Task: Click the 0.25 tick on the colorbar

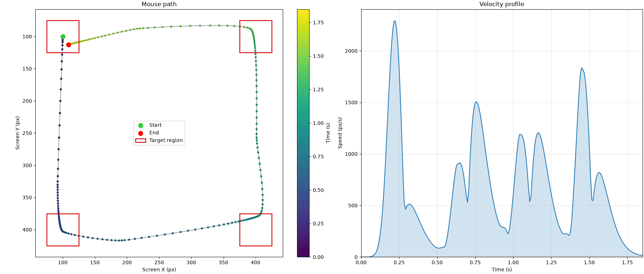Action: pos(318,224)
